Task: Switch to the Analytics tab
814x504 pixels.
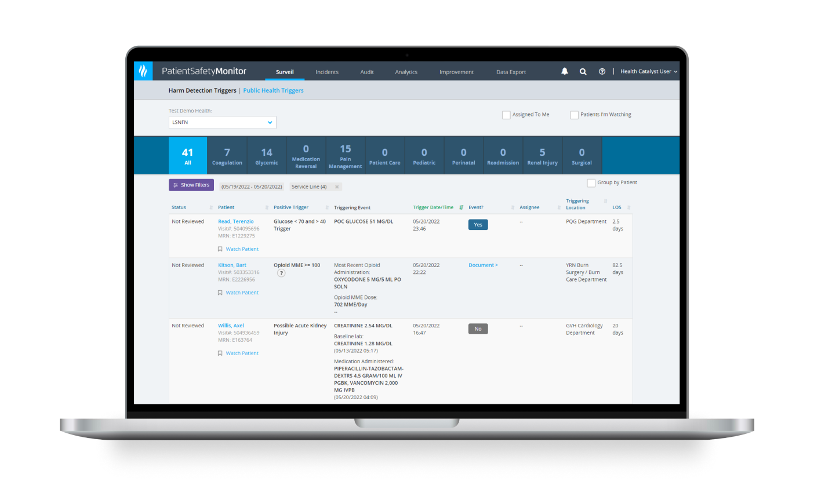Action: (x=406, y=72)
